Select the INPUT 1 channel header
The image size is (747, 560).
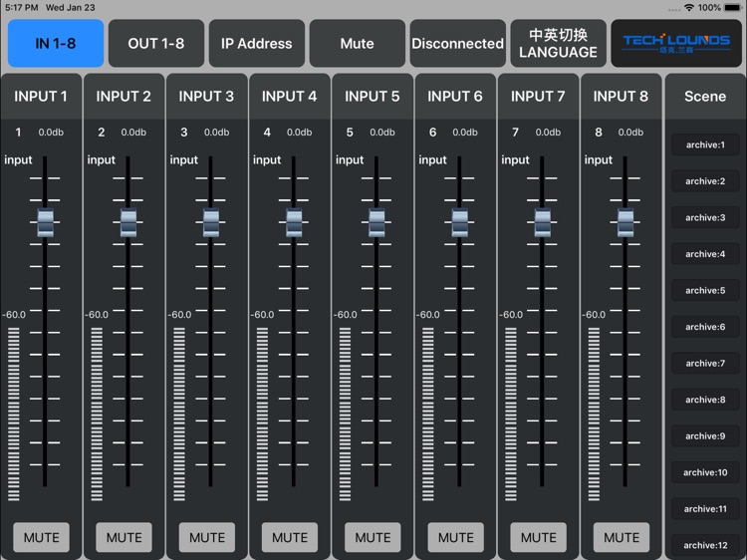41,97
